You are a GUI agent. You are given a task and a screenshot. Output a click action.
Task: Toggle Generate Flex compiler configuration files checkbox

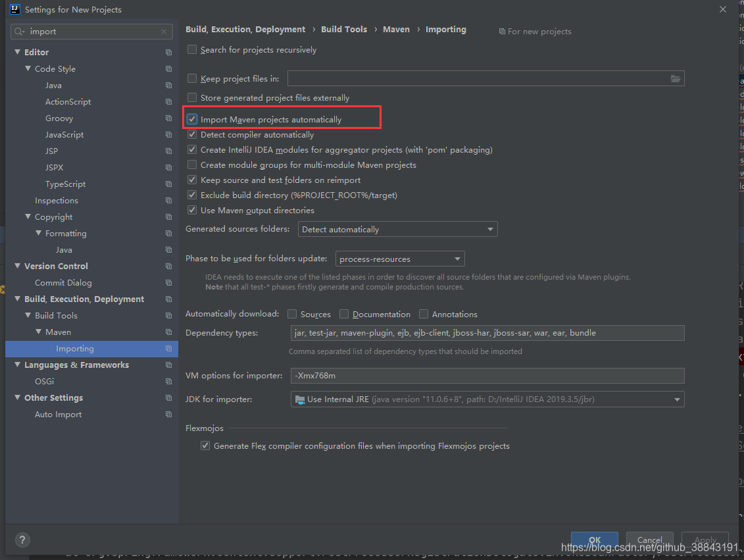[205, 445]
